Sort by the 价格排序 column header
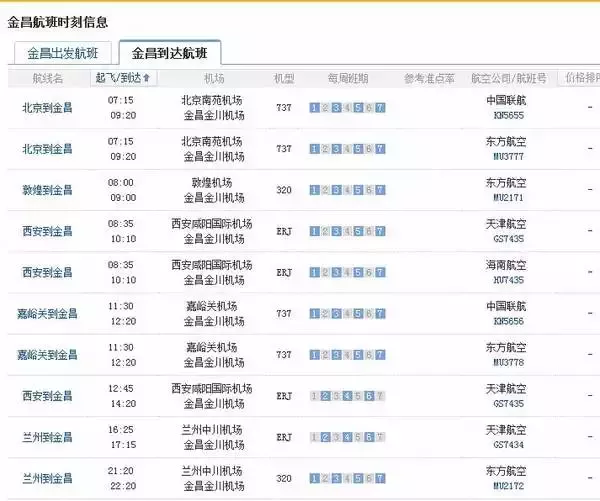This screenshot has height=501, width=600. coord(581,78)
